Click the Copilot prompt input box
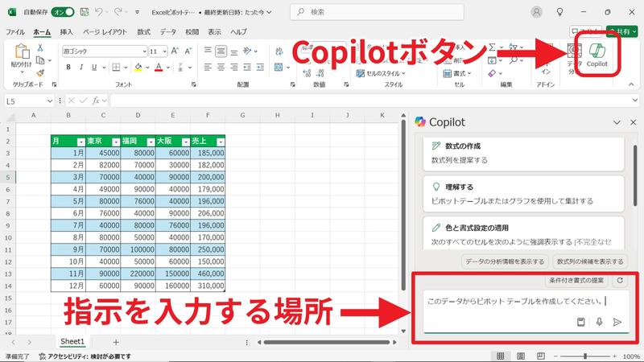Image resolution: width=644 pixels, height=362 pixels. 526,311
